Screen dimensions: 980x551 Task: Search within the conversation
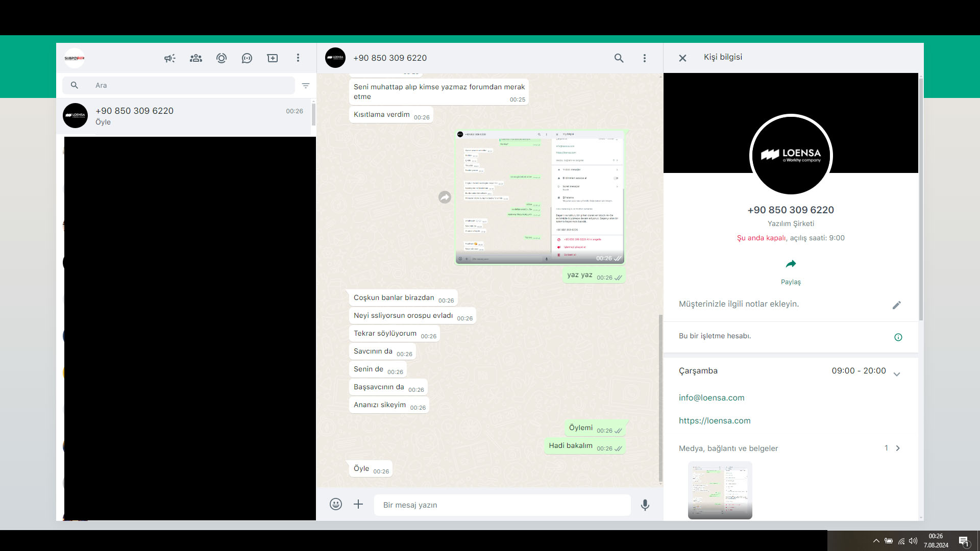(x=619, y=58)
